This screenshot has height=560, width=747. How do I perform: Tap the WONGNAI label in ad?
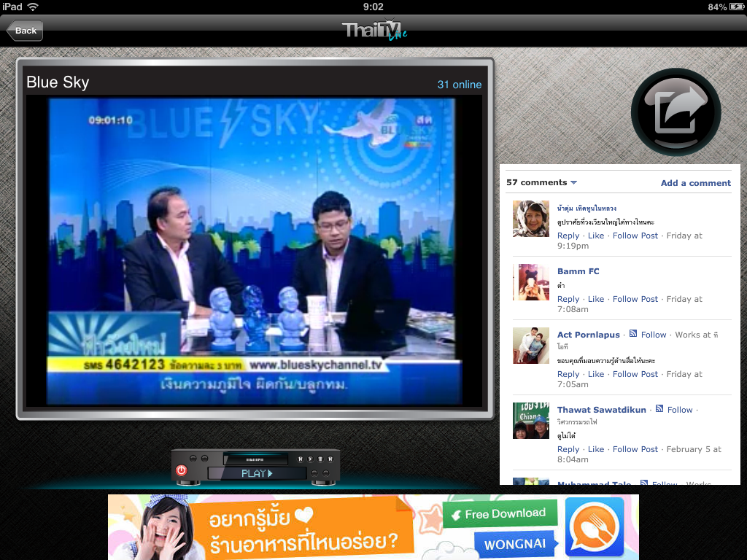point(514,544)
